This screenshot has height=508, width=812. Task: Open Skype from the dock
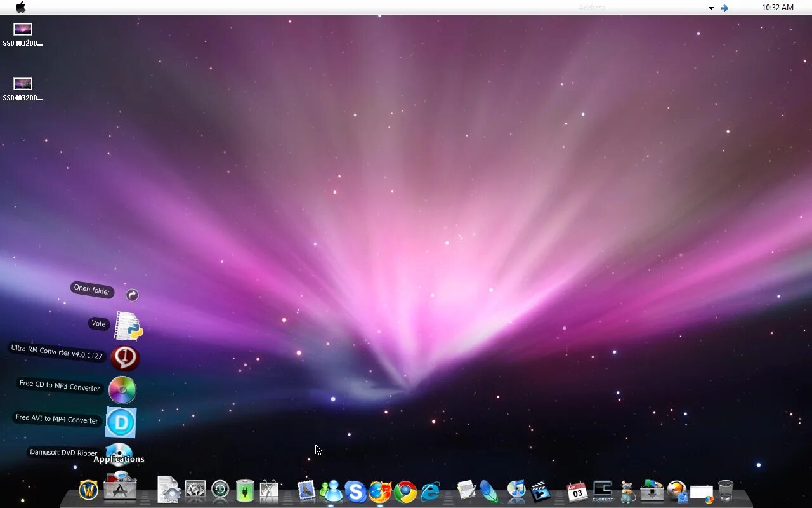[356, 491]
